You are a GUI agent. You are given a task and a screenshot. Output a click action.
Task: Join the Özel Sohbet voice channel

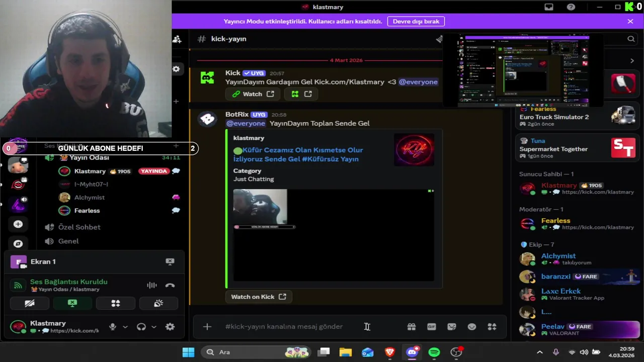click(x=79, y=227)
